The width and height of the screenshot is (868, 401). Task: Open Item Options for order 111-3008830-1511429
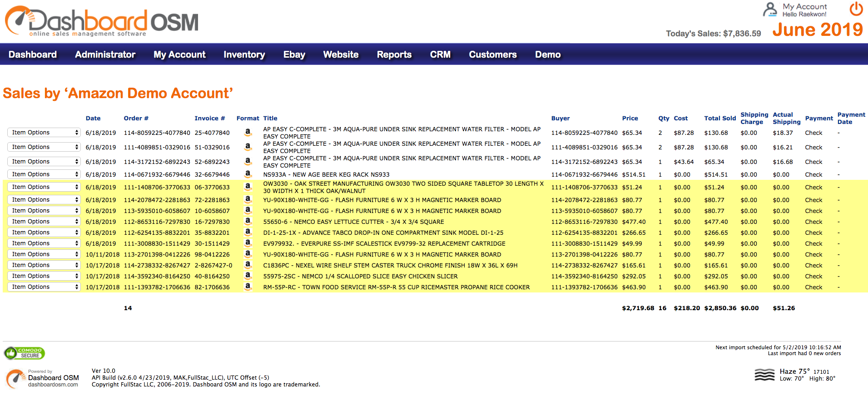(x=44, y=243)
